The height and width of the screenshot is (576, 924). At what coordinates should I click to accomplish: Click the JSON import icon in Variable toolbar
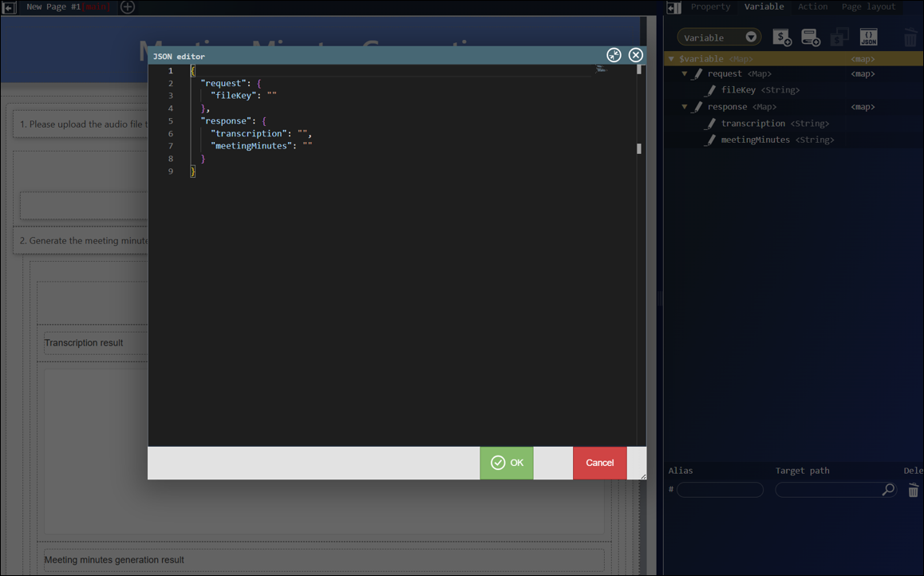click(868, 37)
